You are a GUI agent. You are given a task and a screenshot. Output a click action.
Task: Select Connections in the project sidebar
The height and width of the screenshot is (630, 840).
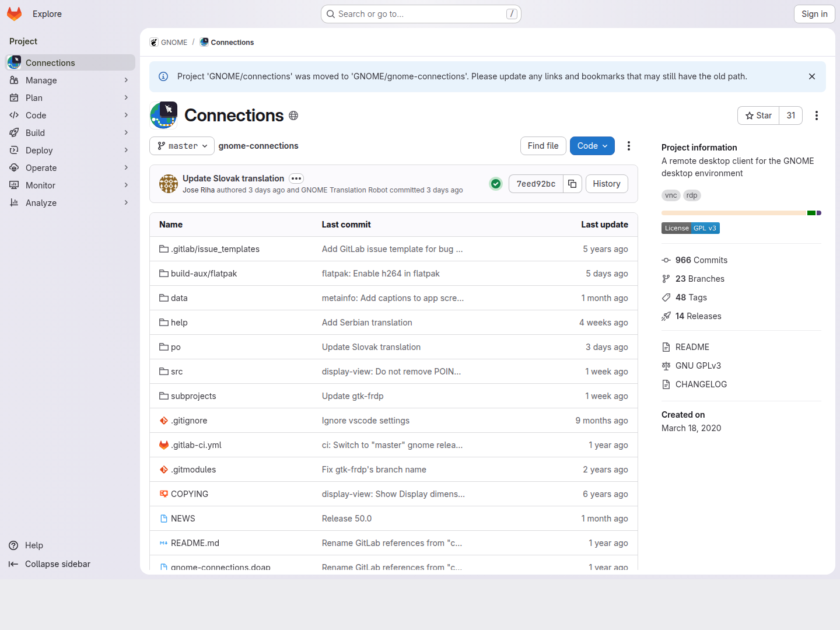coord(70,62)
